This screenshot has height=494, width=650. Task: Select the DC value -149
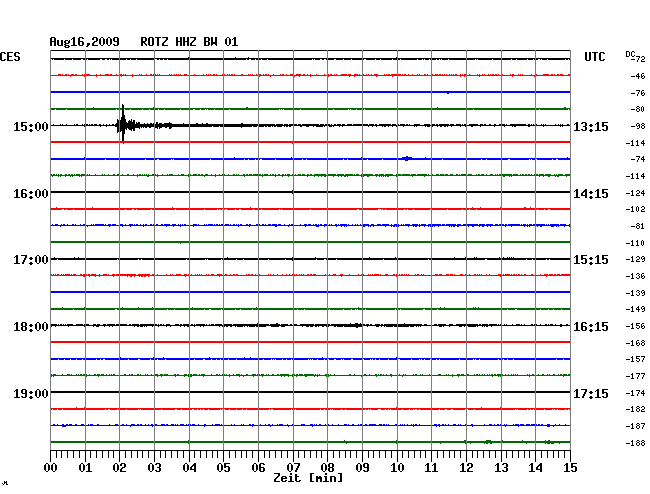coord(635,309)
